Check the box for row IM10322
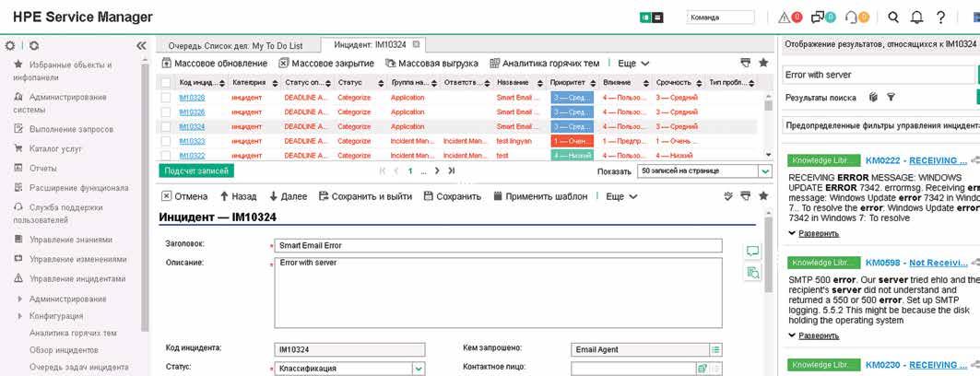Viewport: 980px width, 376px height. coord(166,156)
